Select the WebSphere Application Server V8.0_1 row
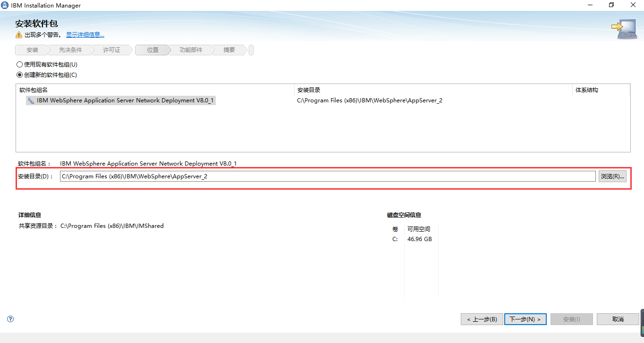 click(x=121, y=100)
